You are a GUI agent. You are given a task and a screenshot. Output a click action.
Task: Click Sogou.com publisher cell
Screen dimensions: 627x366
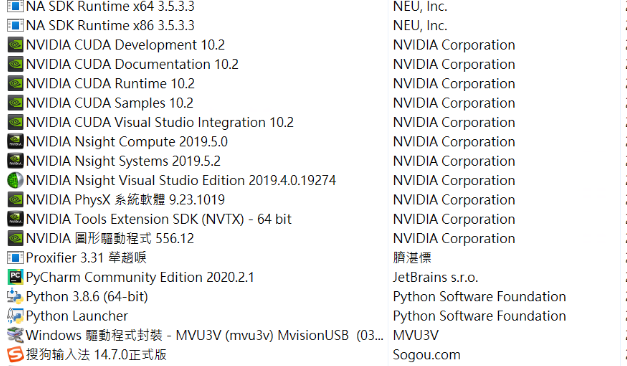tap(426, 354)
